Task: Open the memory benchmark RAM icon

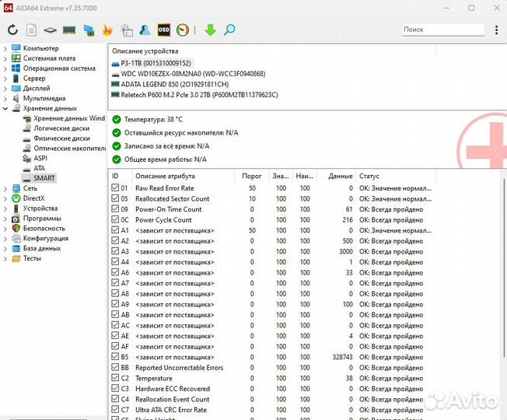Action: [x=69, y=30]
